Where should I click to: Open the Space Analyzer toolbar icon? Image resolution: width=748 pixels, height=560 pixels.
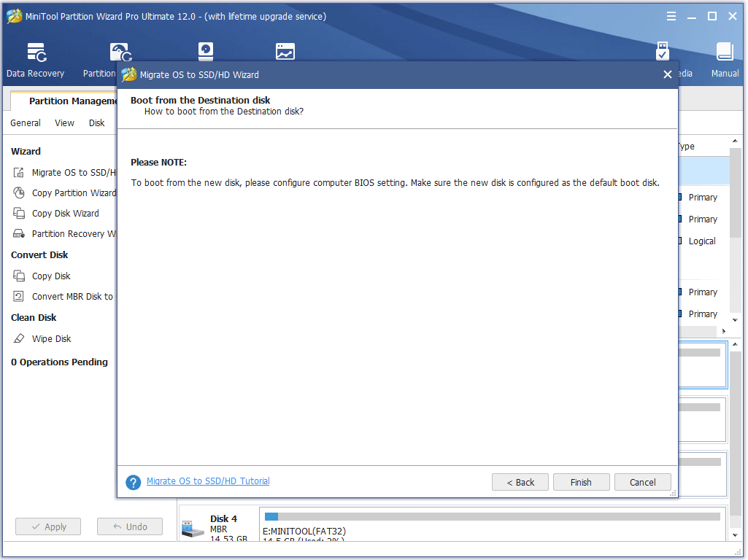coord(285,52)
